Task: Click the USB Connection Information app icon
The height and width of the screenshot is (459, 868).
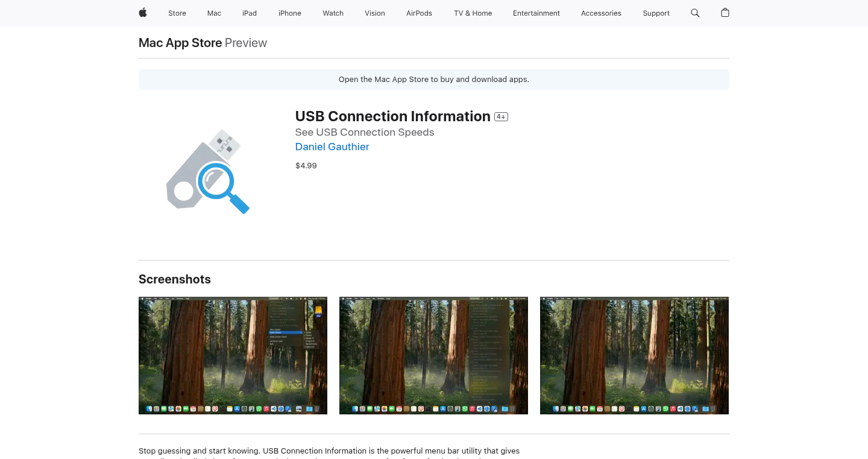Action: [x=209, y=171]
